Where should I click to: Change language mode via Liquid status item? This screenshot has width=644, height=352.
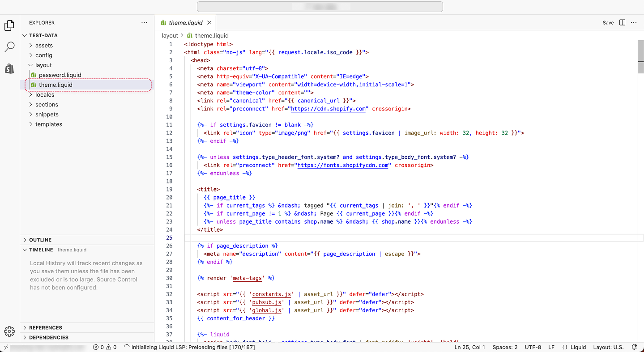574,347
